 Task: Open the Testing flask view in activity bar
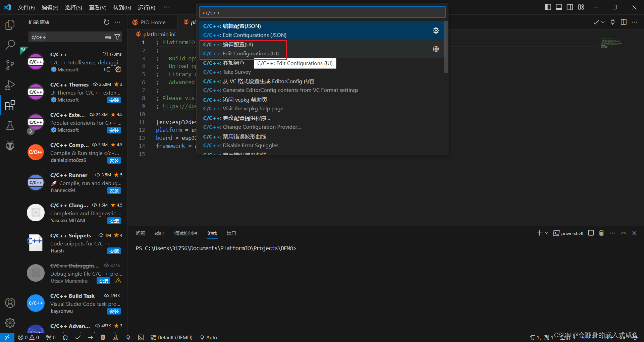pyautogui.click(x=10, y=125)
